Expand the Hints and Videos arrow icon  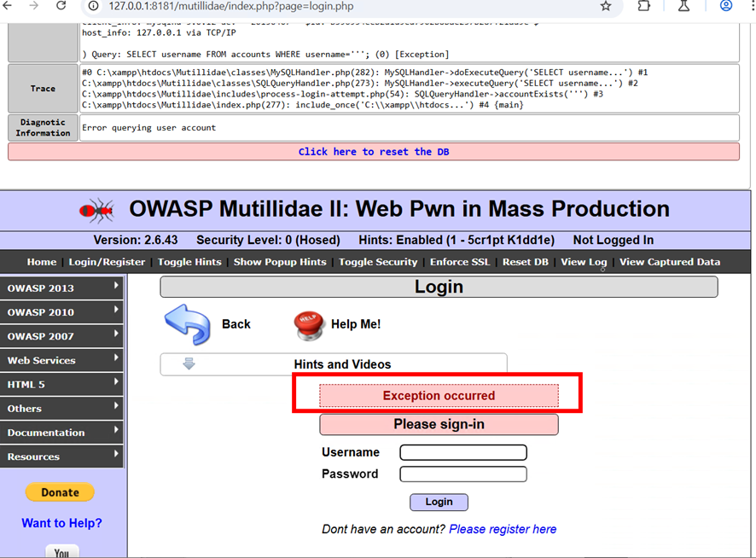click(x=189, y=363)
